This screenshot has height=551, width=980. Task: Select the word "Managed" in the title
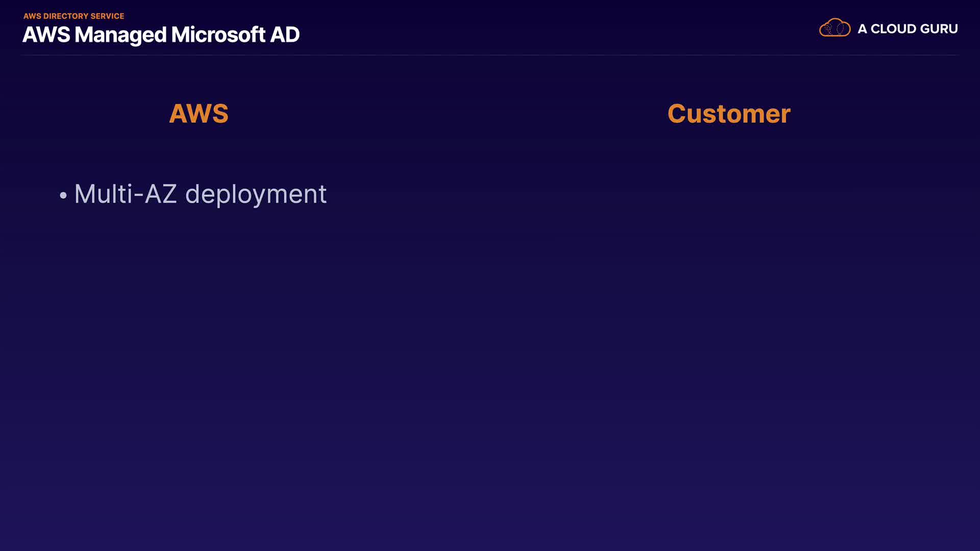(120, 35)
